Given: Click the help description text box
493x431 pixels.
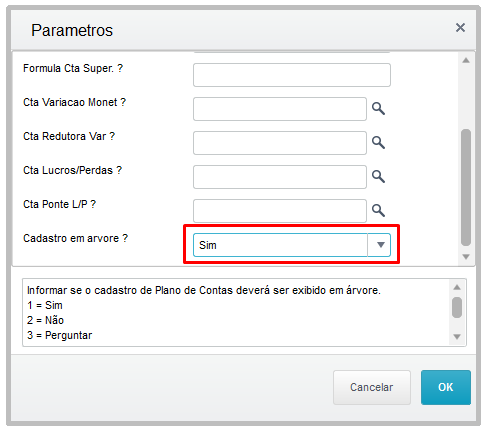Looking at the screenshot, I should point(235,313).
